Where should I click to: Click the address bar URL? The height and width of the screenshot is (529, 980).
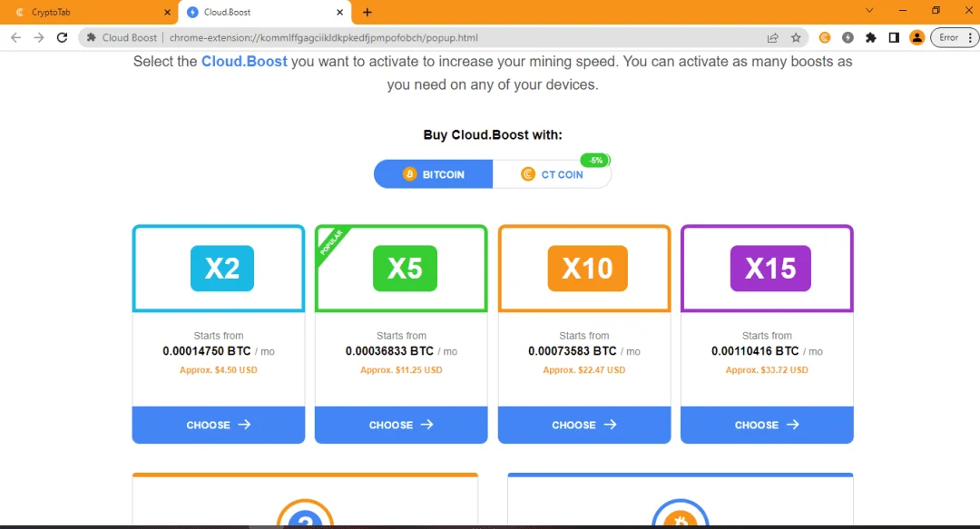point(324,37)
